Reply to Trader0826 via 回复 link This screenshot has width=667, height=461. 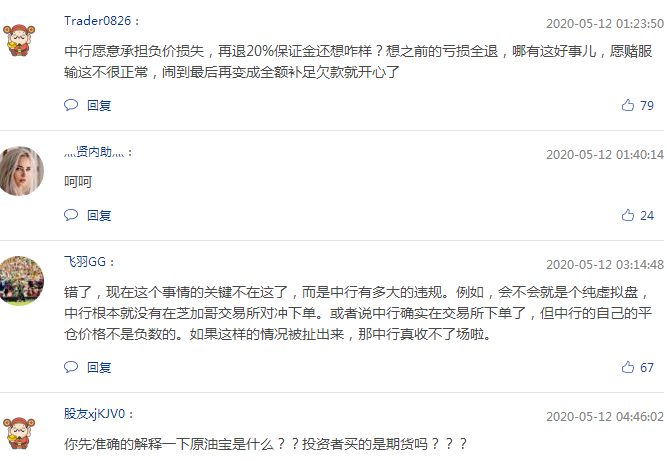pos(99,105)
